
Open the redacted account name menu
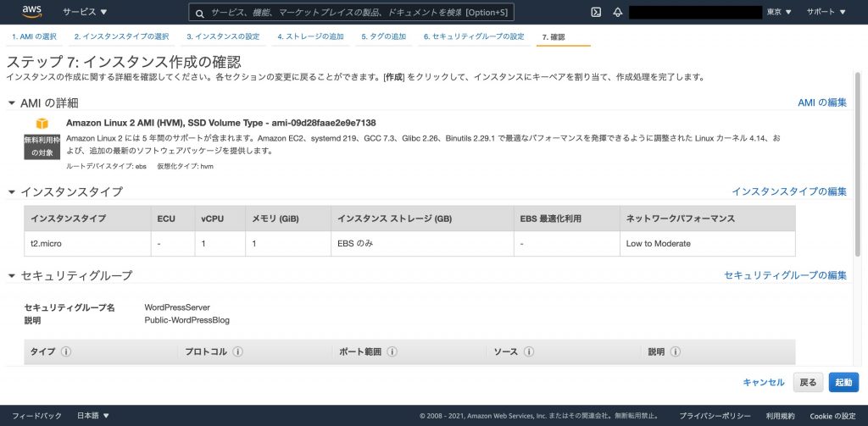[x=695, y=12]
